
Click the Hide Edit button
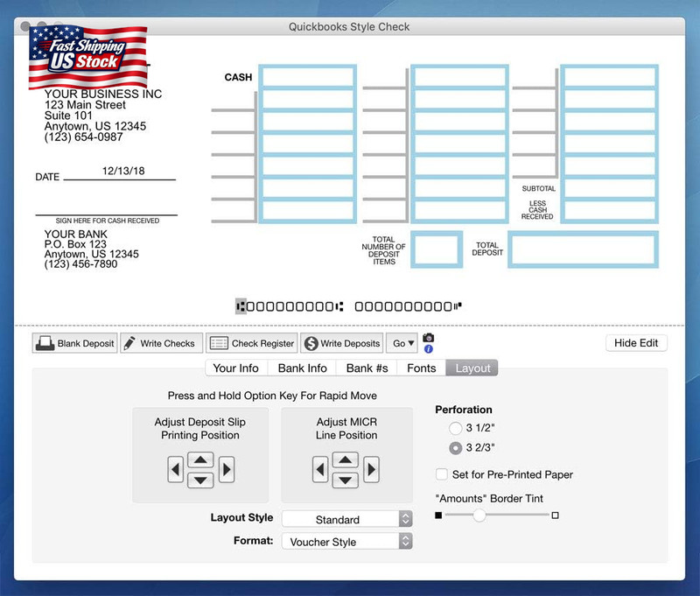pyautogui.click(x=636, y=343)
